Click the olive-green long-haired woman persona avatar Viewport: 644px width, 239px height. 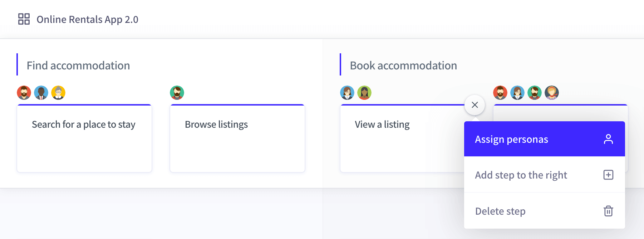point(364,93)
